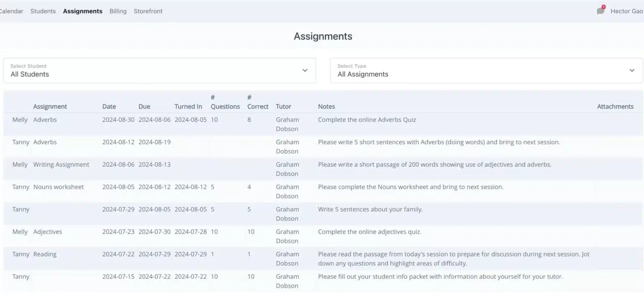Screen dimensions: 644x293
Task: Click the note about writing 5 family sentences
Action: click(370, 209)
